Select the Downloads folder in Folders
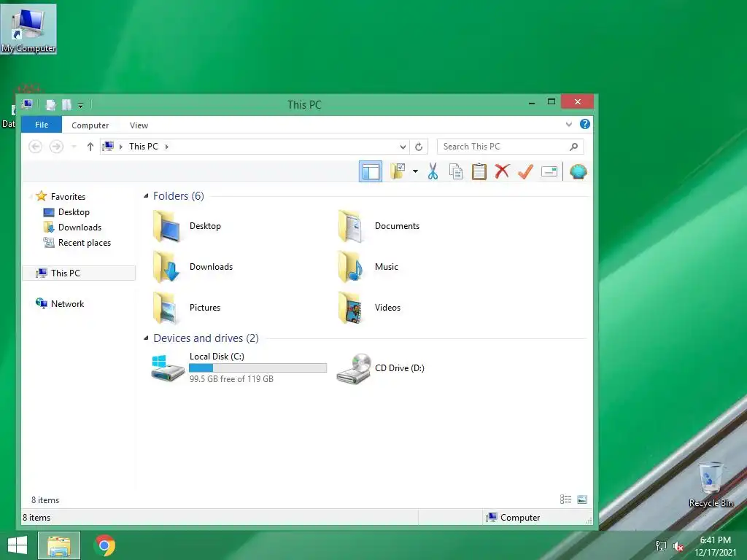The height and width of the screenshot is (560, 747). tap(193, 267)
